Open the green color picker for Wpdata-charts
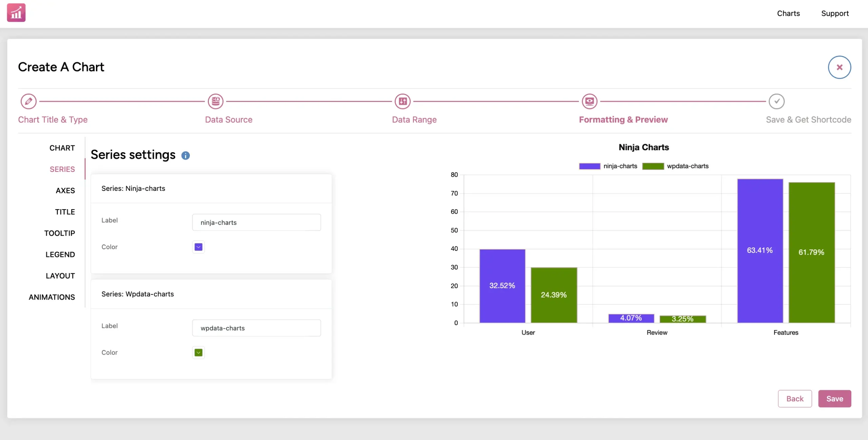 199,353
